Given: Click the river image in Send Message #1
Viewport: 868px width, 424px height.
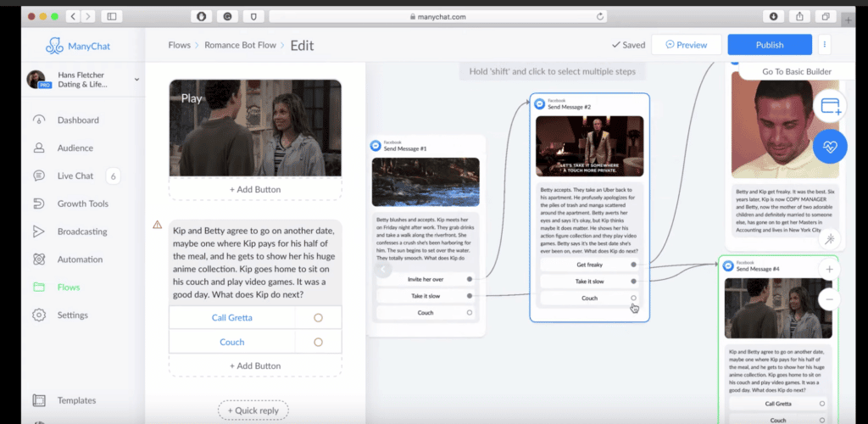Looking at the screenshot, I should (x=426, y=182).
